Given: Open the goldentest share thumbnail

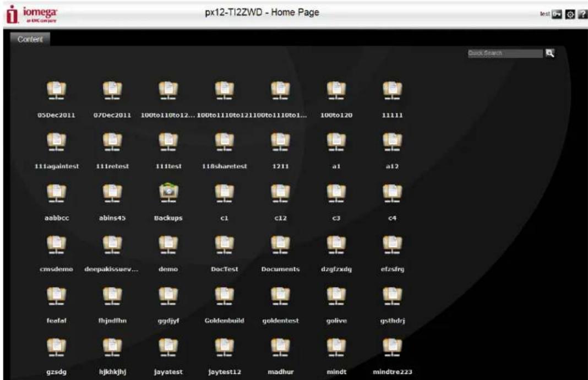Looking at the screenshot, I should (280, 296).
